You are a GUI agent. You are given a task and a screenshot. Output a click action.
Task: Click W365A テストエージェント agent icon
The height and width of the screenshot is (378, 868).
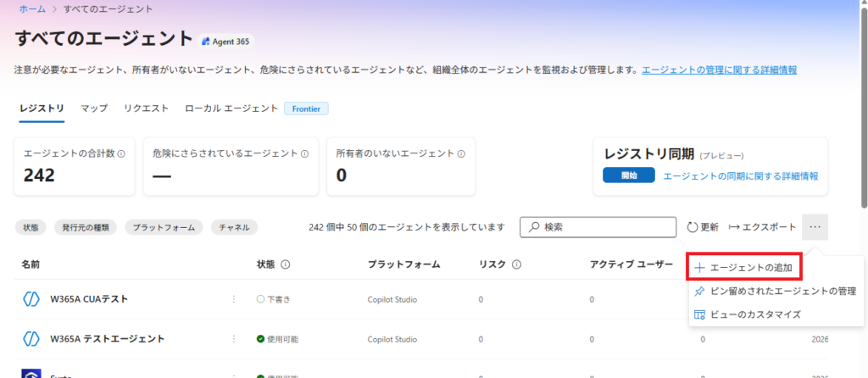[x=31, y=339]
